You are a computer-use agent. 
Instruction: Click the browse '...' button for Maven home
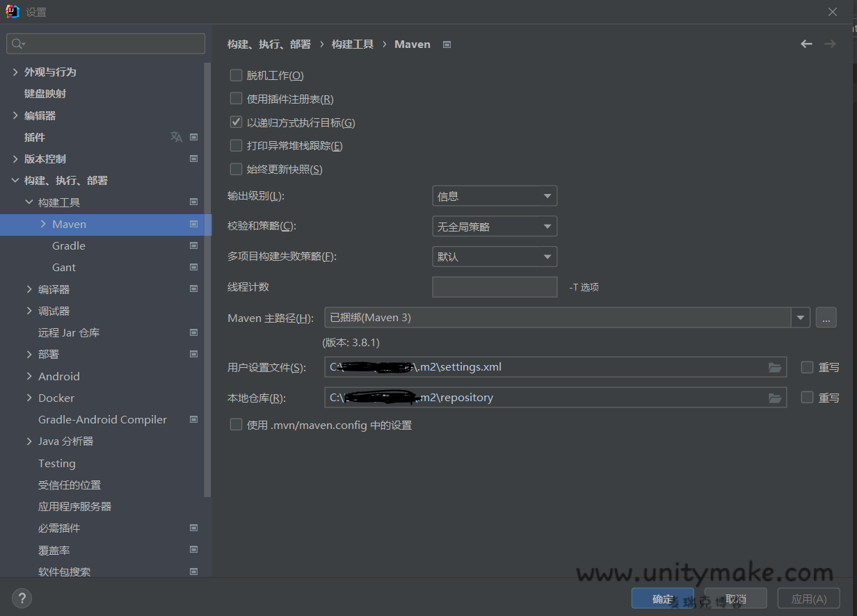826,318
